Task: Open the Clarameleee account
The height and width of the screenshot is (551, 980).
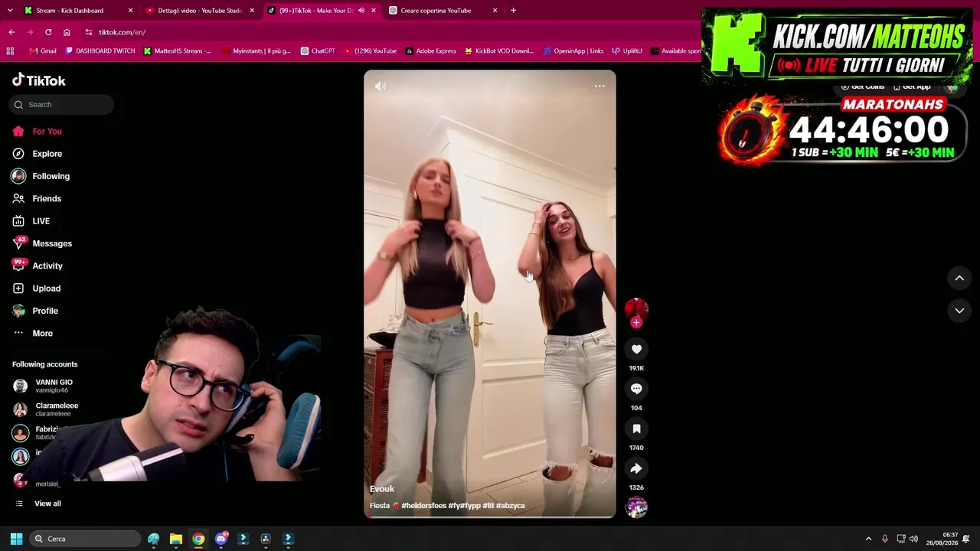Action: pyautogui.click(x=47, y=409)
